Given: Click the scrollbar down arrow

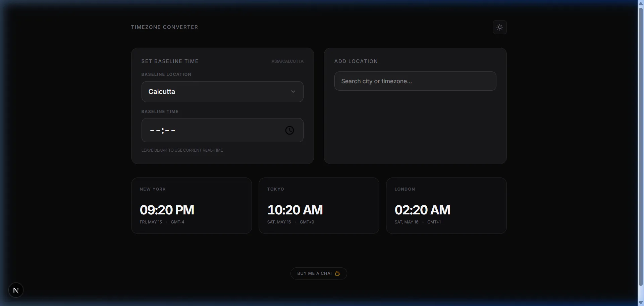Looking at the screenshot, I should pos(641,303).
